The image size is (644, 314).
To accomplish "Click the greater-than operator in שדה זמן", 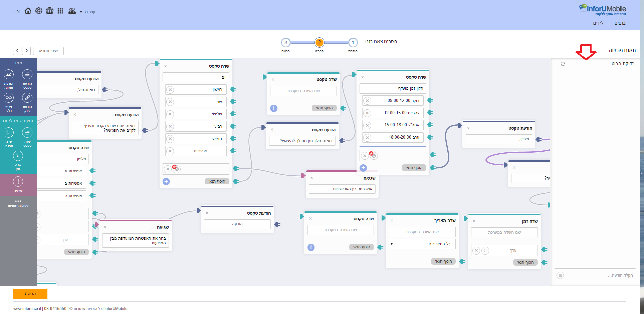I will [x=485, y=250].
